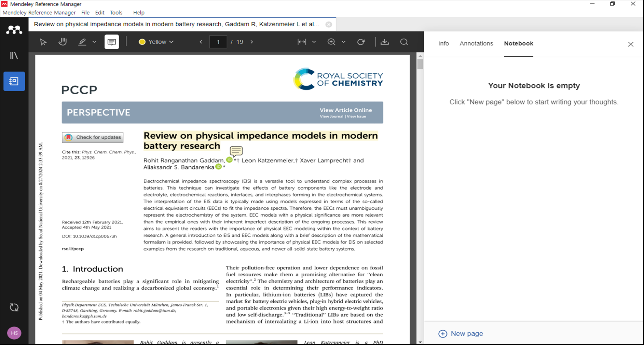644x345 pixels.
Task: Open the Help menu
Action: (139, 13)
